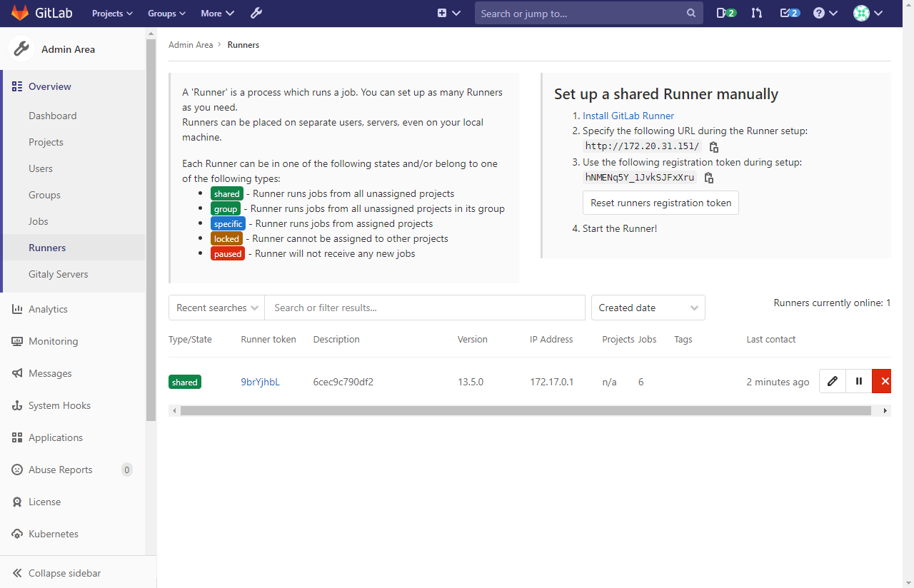Expand the Recent searches dropdown

(x=216, y=308)
